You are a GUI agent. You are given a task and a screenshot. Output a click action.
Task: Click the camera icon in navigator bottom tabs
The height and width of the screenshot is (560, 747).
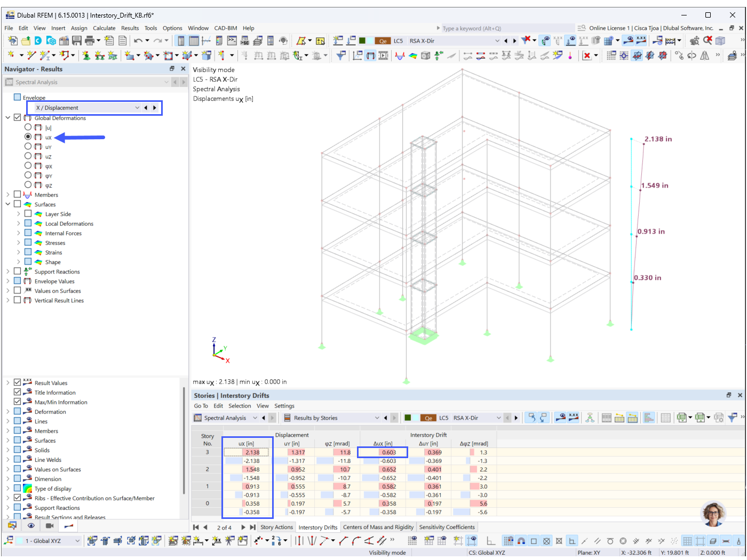coord(50,526)
